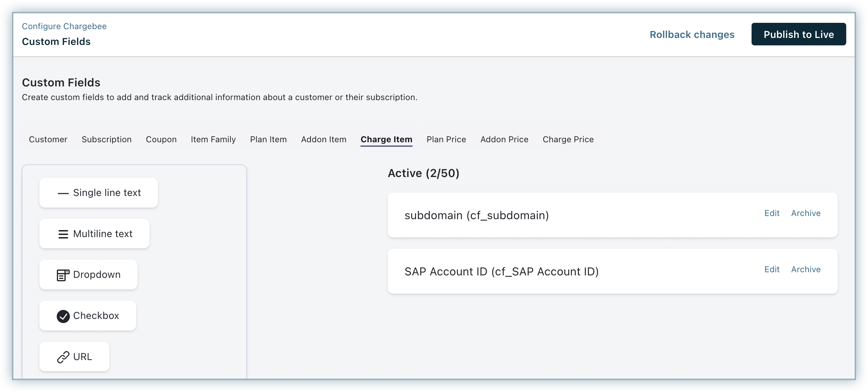Image resolution: width=868 pixels, height=392 pixels.
Task: Click the Dropdown field type icon
Action: pyautogui.click(x=63, y=275)
